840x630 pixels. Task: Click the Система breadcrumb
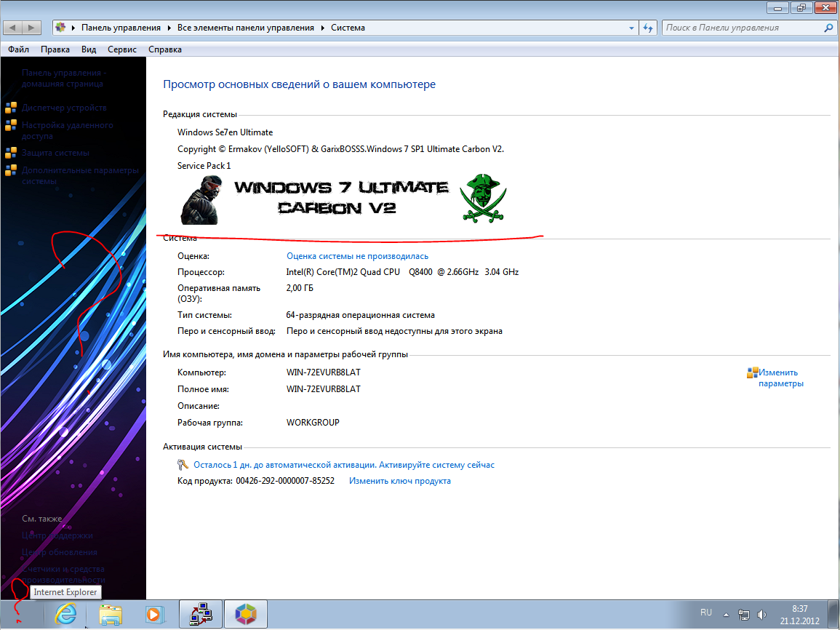348,28
